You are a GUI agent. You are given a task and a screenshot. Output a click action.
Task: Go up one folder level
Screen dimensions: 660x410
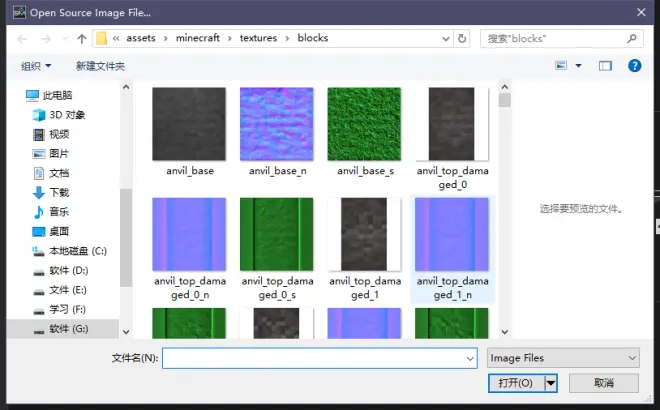pyautogui.click(x=82, y=39)
